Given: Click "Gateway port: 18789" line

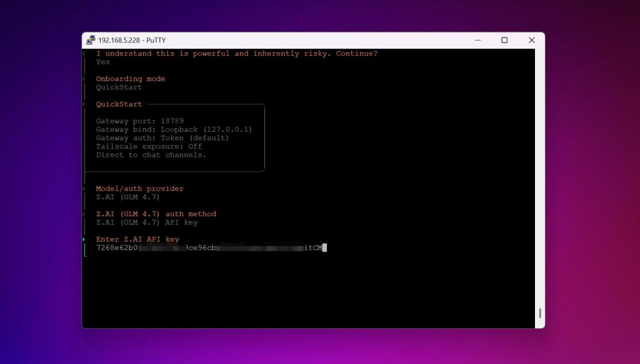Looking at the screenshot, I should point(140,121).
